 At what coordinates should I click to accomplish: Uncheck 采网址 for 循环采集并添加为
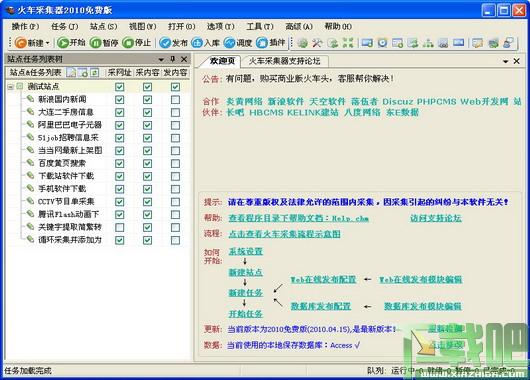tap(119, 240)
